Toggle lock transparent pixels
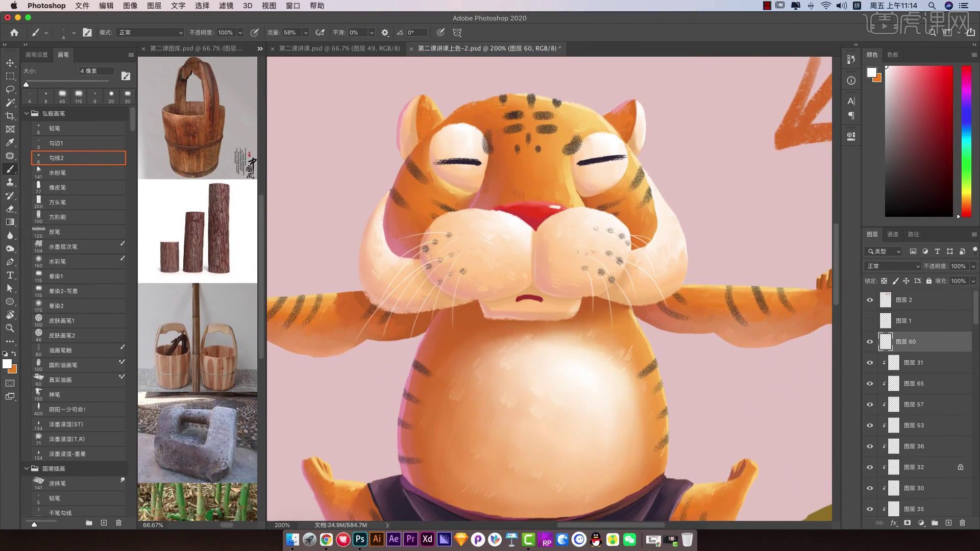980x551 pixels. (x=884, y=281)
